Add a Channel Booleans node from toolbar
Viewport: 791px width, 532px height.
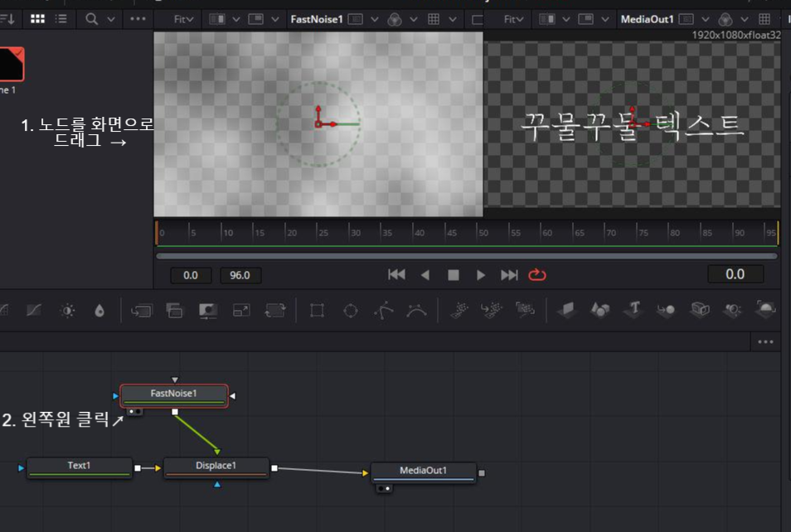click(x=175, y=311)
